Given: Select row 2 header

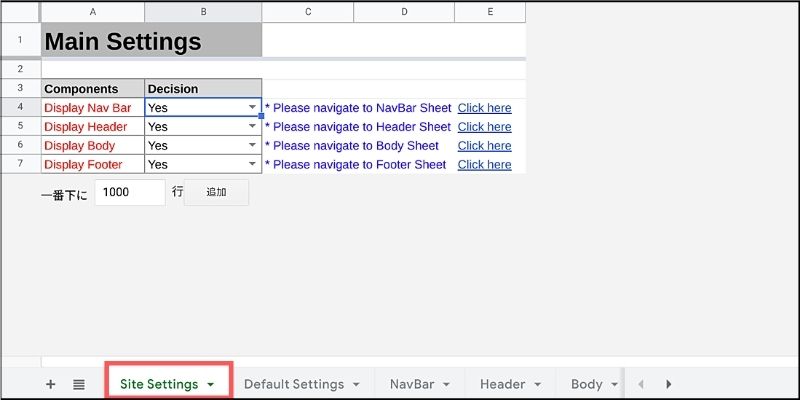Looking at the screenshot, I should pyautogui.click(x=20, y=68).
